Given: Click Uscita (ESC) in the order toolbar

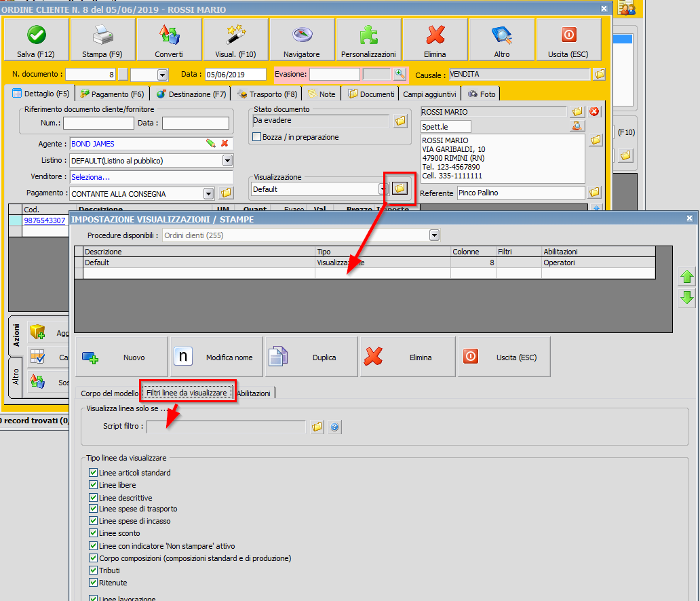Looking at the screenshot, I should (x=568, y=40).
